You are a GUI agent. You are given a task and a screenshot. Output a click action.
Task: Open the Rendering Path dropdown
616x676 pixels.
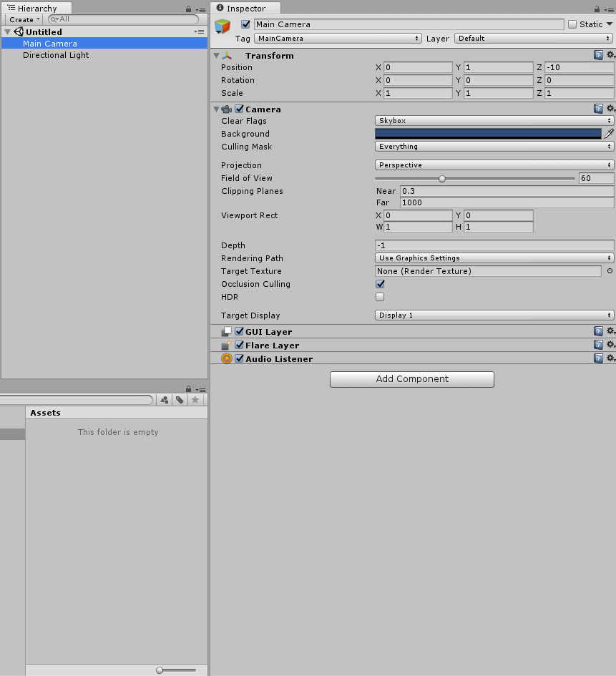point(494,258)
